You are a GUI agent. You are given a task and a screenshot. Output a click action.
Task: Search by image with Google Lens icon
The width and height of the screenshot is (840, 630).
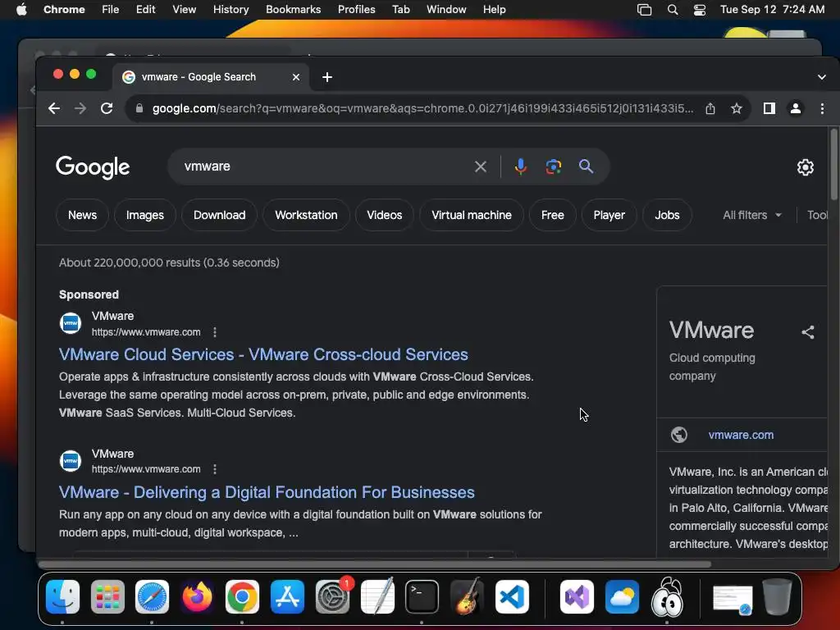[554, 167]
